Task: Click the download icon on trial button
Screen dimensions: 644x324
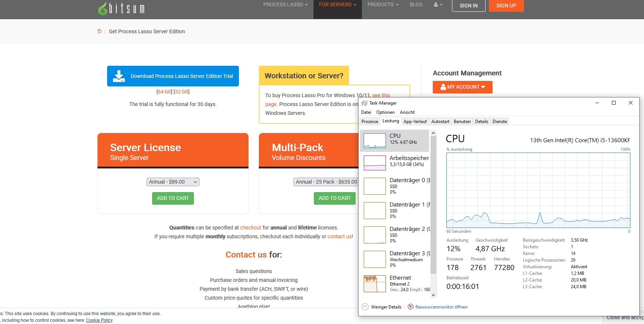Action: (119, 76)
